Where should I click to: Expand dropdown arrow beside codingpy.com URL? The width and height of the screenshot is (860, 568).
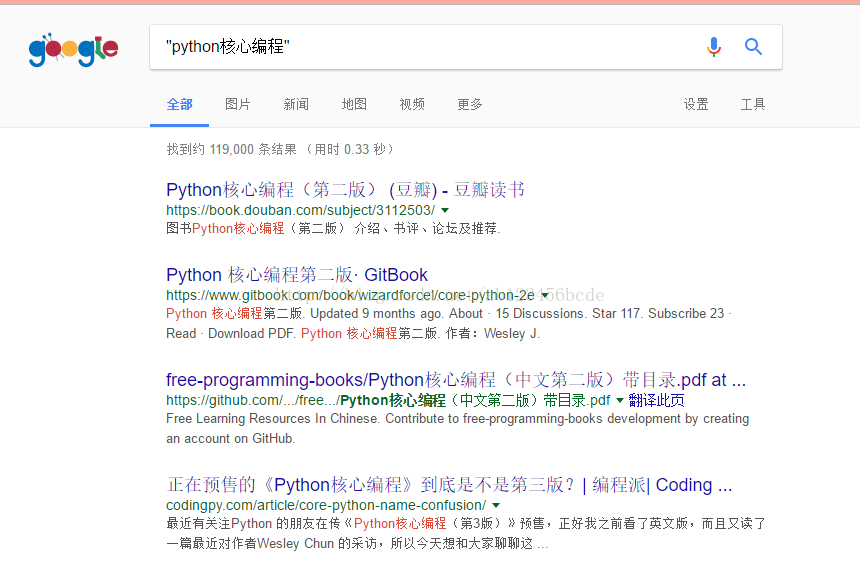(x=496, y=505)
